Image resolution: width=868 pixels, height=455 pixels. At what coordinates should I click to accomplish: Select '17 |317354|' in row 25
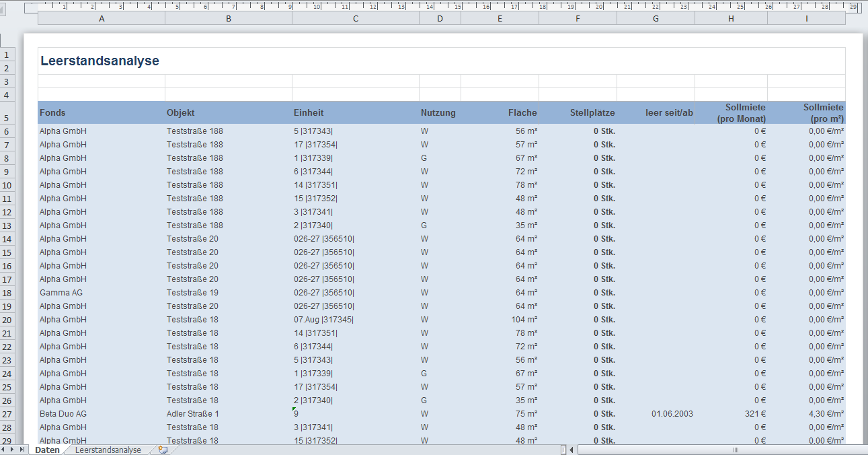[356, 387]
